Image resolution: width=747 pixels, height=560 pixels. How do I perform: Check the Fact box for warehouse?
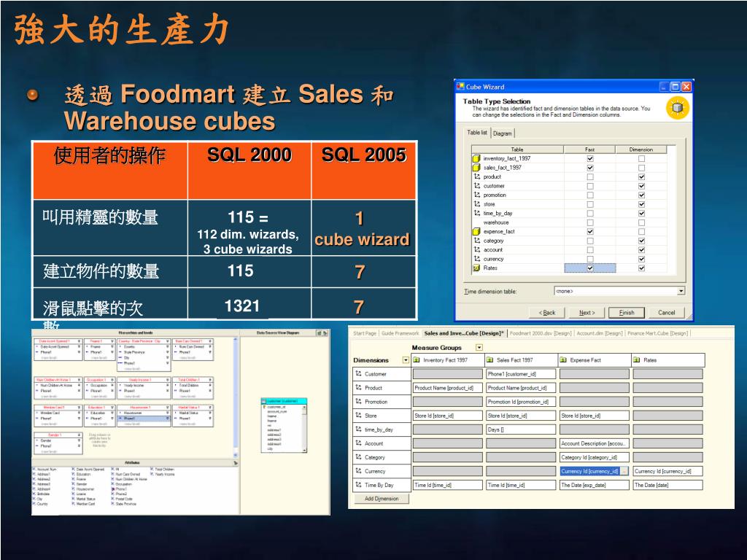pos(590,222)
